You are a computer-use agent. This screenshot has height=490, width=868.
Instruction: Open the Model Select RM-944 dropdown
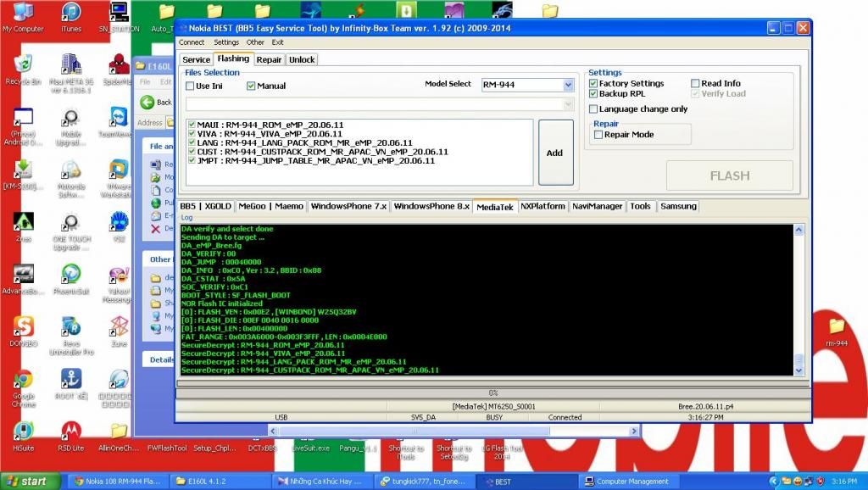568,85
